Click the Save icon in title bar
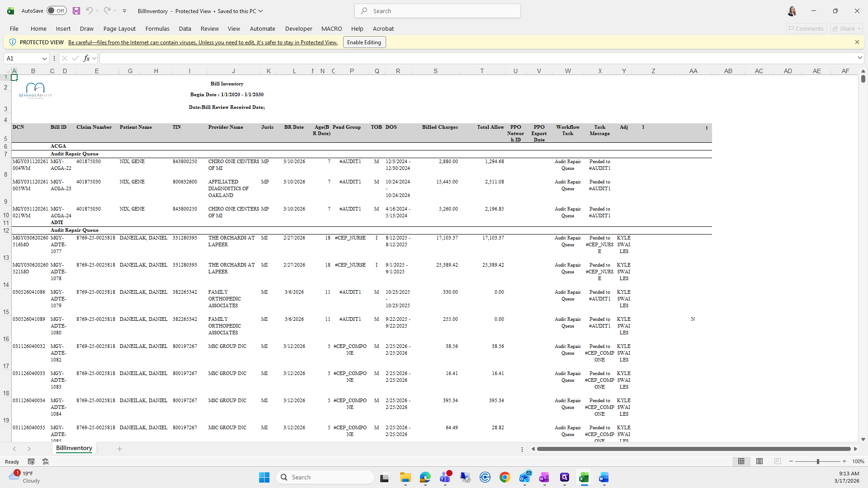The image size is (868, 488). pyautogui.click(x=76, y=11)
